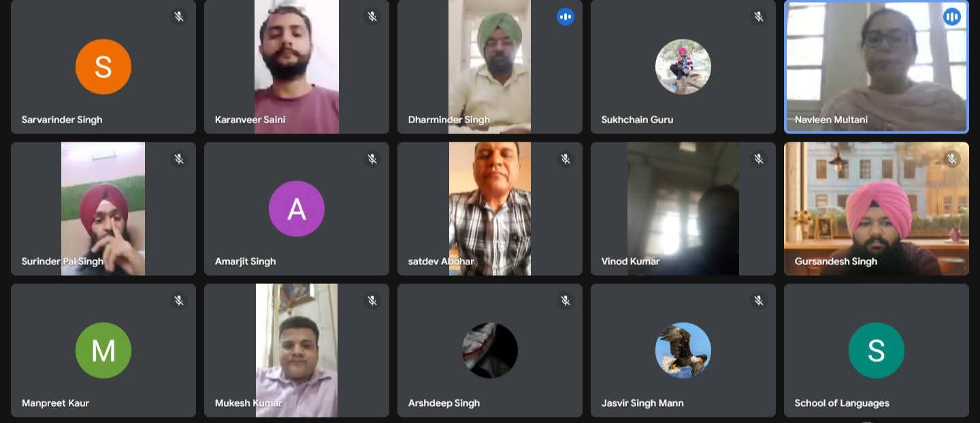
Task: Click muted mic icon on Arshdeep Singh tile
Action: coord(566,300)
